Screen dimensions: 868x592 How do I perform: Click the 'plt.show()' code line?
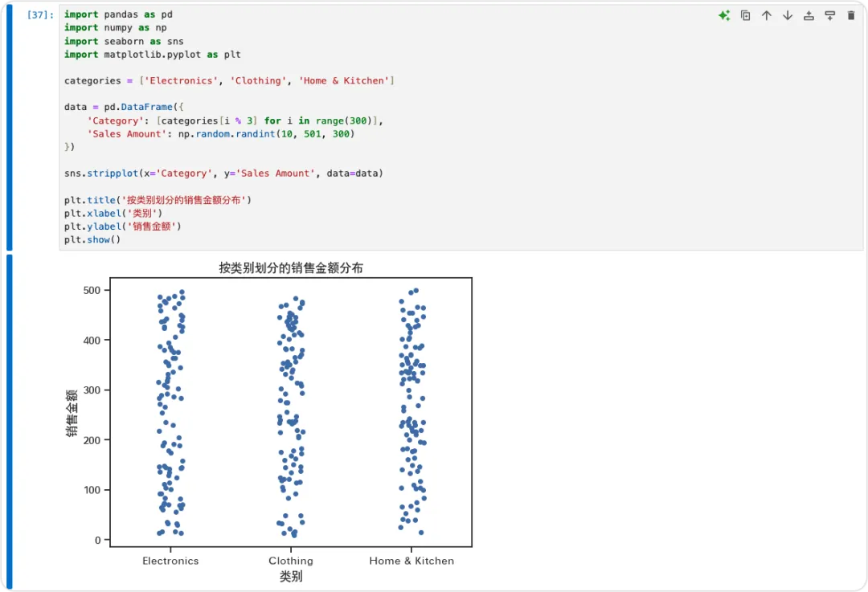92,239
